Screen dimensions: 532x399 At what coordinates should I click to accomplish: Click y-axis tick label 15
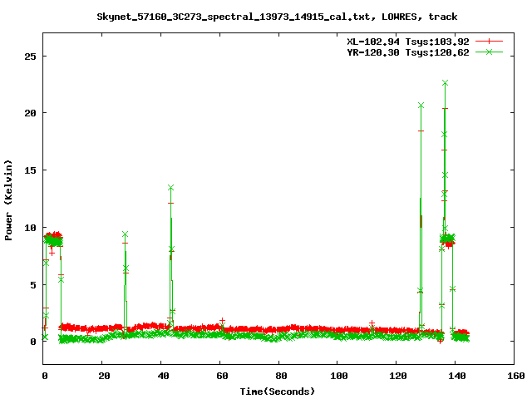(x=30, y=170)
